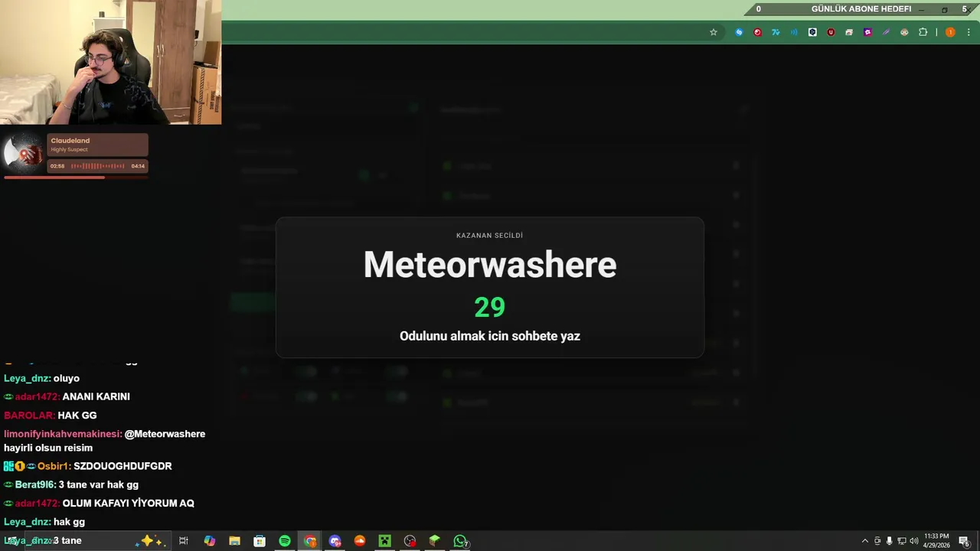
Task: Click Leya_dnz's 'oluyo' message
Action: click(67, 378)
